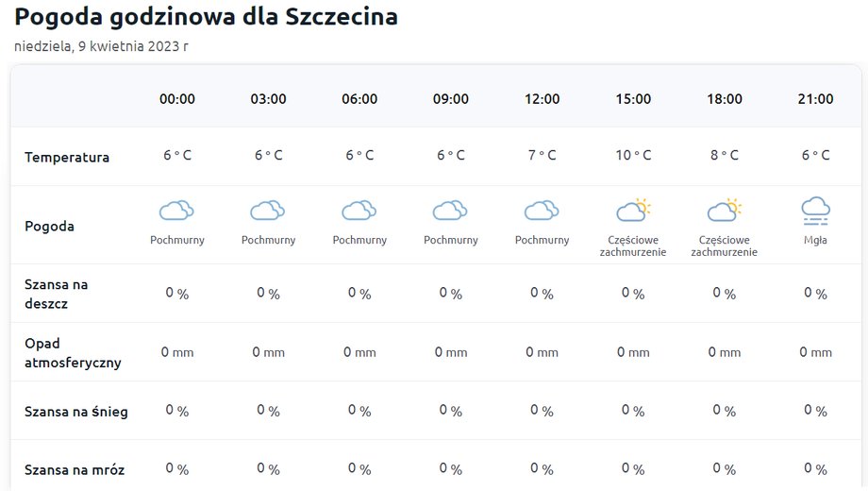Screen dimensions: 868x491
Task: Click the cloudy icon under 00:00
Action: tap(176, 211)
